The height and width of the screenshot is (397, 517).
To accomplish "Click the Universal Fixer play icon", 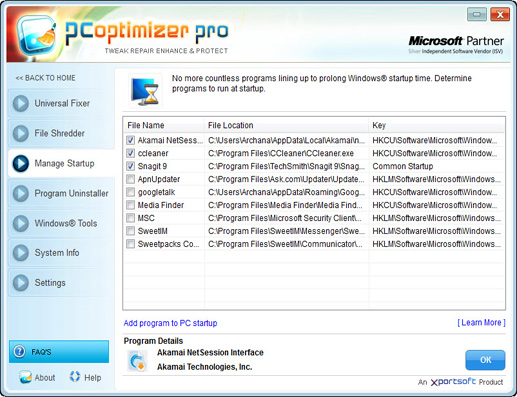I will pyautogui.click(x=21, y=103).
